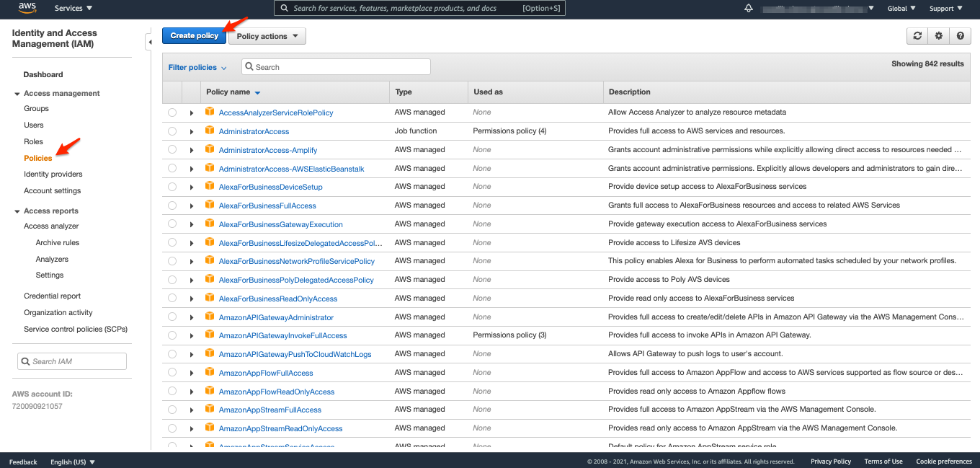Click the AlexaForBusinessNetworkProfileServicePolicy policy icon

click(210, 260)
